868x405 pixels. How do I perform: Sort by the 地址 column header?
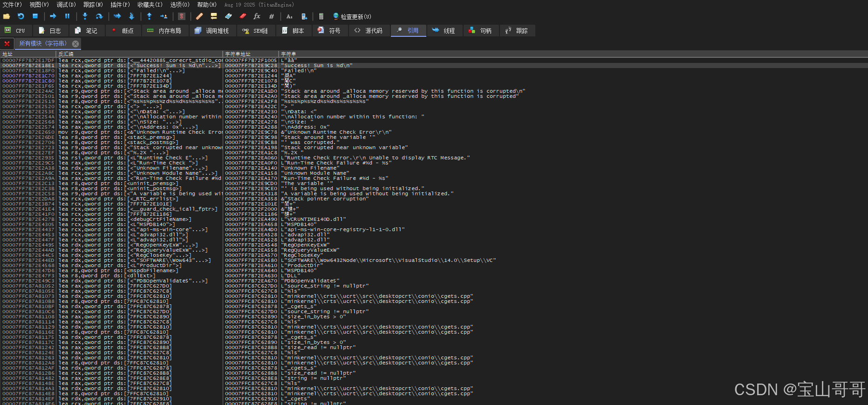tap(28, 54)
